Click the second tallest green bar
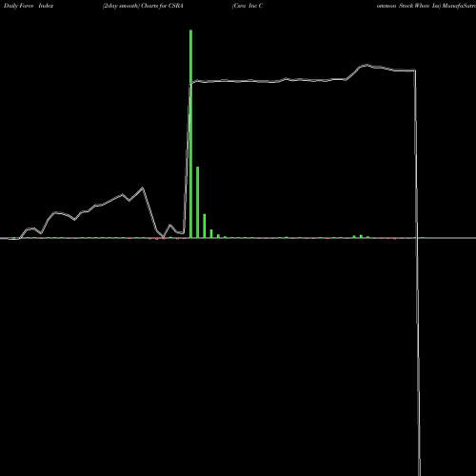 (x=198, y=202)
